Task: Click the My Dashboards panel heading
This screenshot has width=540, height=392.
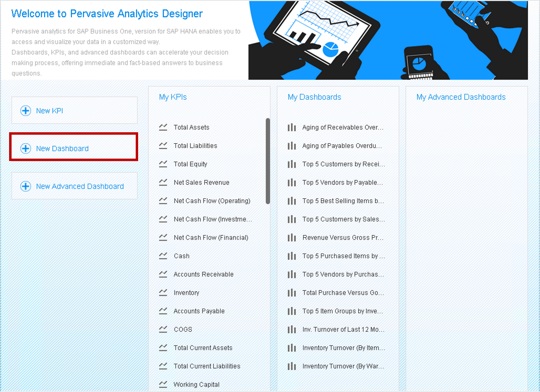Action: (315, 97)
